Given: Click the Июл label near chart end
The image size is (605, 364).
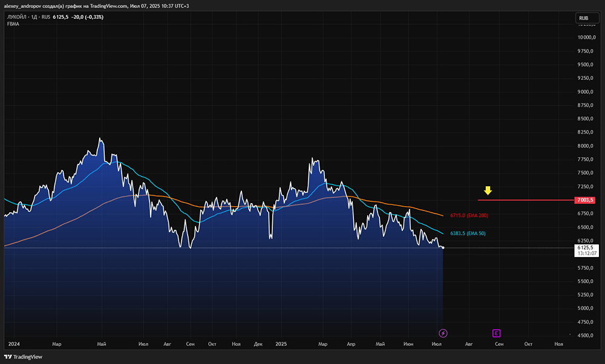Looking at the screenshot, I should [x=437, y=344].
